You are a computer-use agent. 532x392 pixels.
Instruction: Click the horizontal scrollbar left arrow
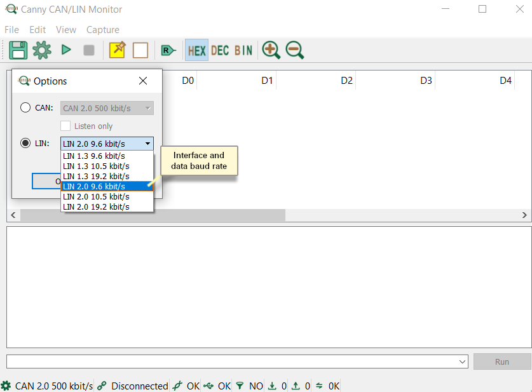pos(13,215)
